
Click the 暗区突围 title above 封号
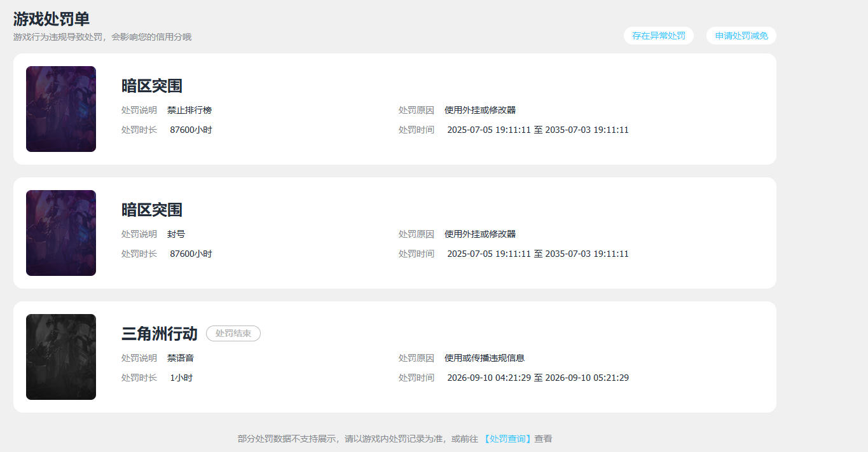coord(152,210)
